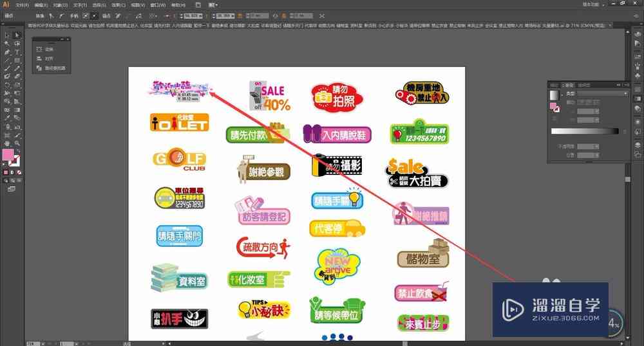Select the Line Segment tool
This screenshot has width=644, height=346.
point(6,60)
